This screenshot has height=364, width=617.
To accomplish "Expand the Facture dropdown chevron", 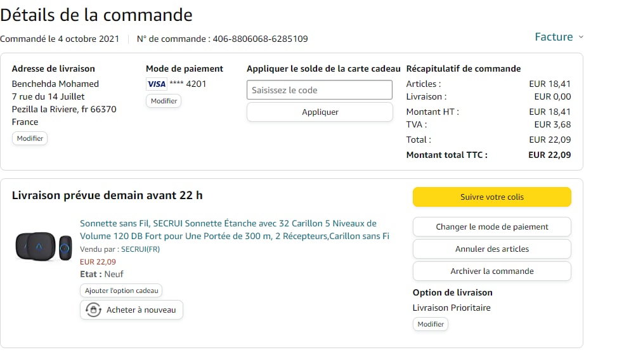I will coord(581,37).
